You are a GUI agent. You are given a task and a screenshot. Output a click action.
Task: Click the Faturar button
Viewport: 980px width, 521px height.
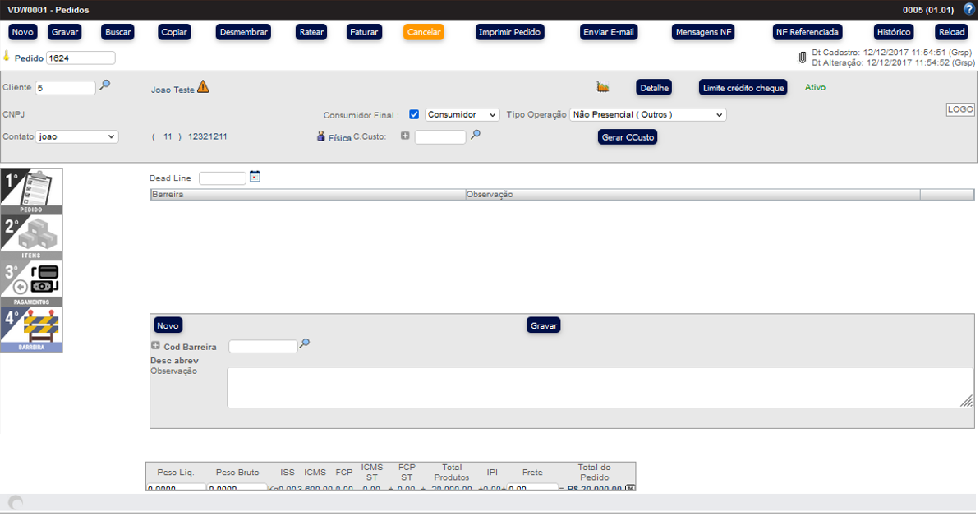364,32
